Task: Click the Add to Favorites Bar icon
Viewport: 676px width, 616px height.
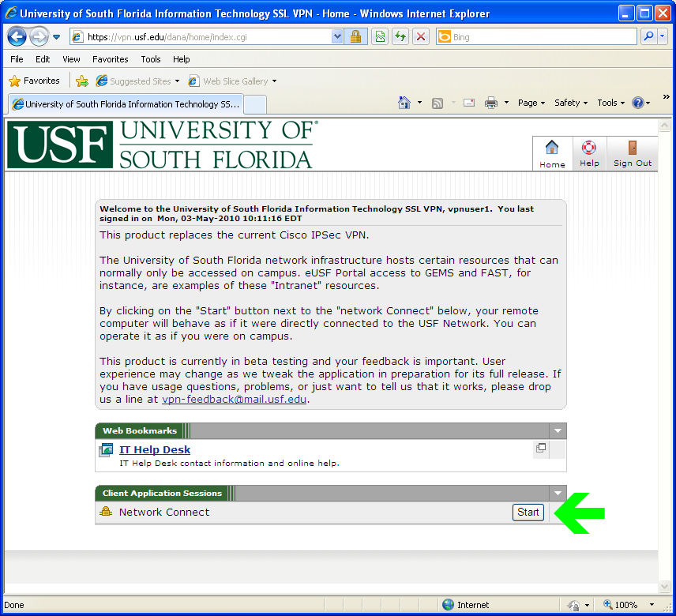Action: click(x=82, y=81)
